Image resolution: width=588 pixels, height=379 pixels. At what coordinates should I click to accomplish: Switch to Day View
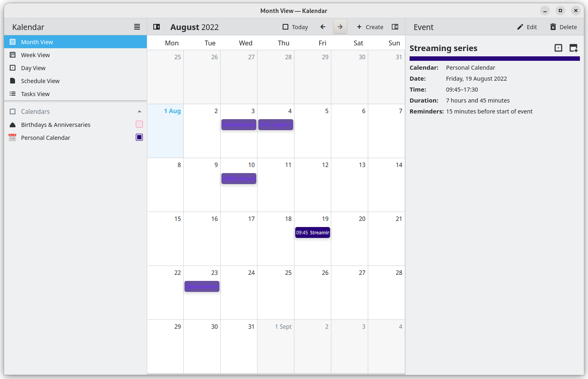tap(75, 68)
